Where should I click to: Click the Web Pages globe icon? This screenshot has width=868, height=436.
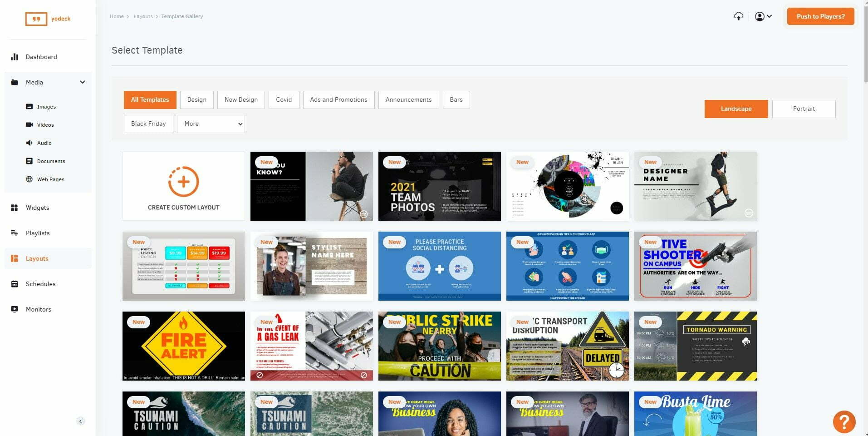(29, 179)
